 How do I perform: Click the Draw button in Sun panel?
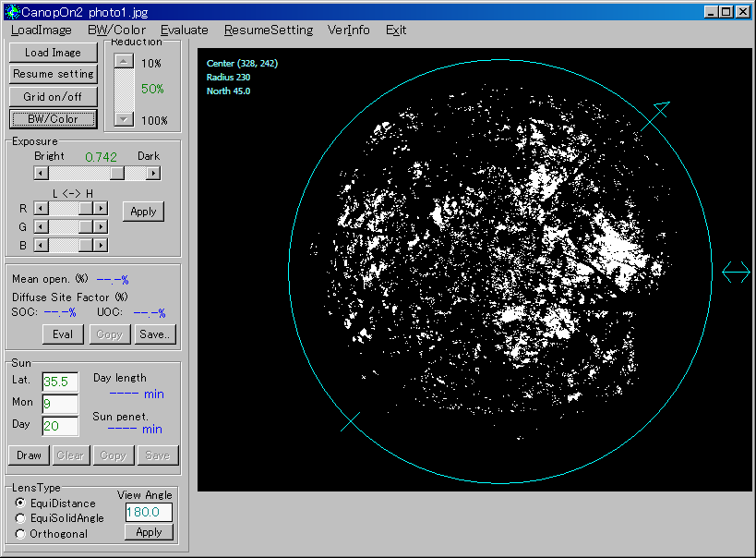coord(29,455)
